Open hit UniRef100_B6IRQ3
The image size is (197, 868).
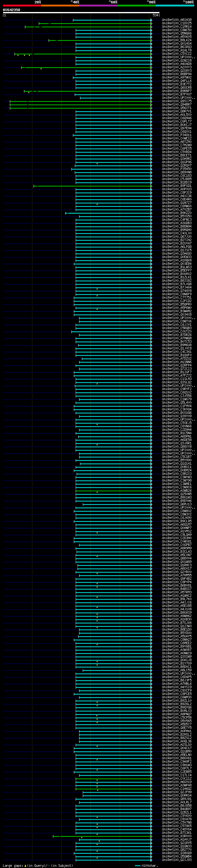click(x=177, y=47)
